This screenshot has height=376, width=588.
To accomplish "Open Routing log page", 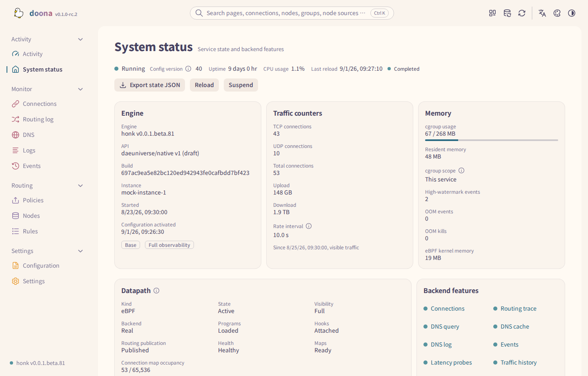I will [x=47, y=119].
